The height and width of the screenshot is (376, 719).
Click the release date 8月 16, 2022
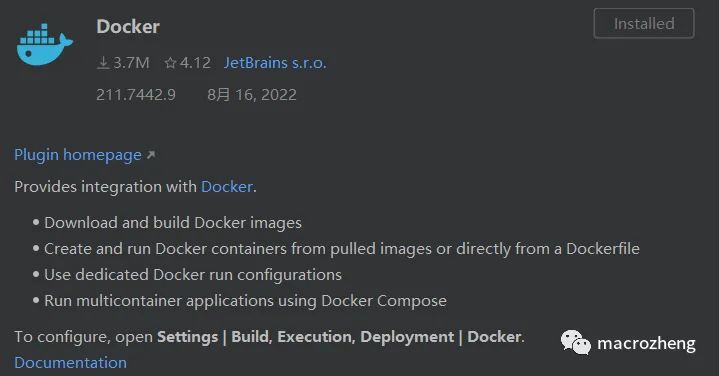(x=252, y=95)
